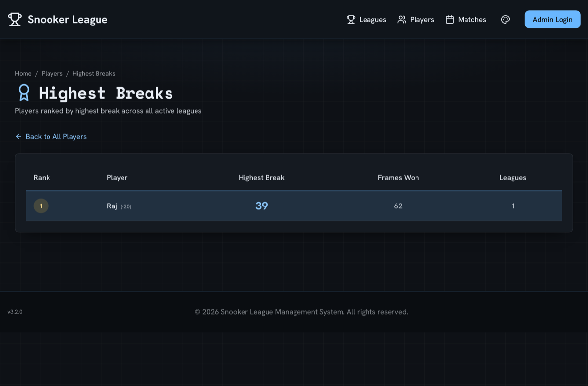Click the Players people icon in navbar
Screen dimensions: 588x386
coord(402,20)
